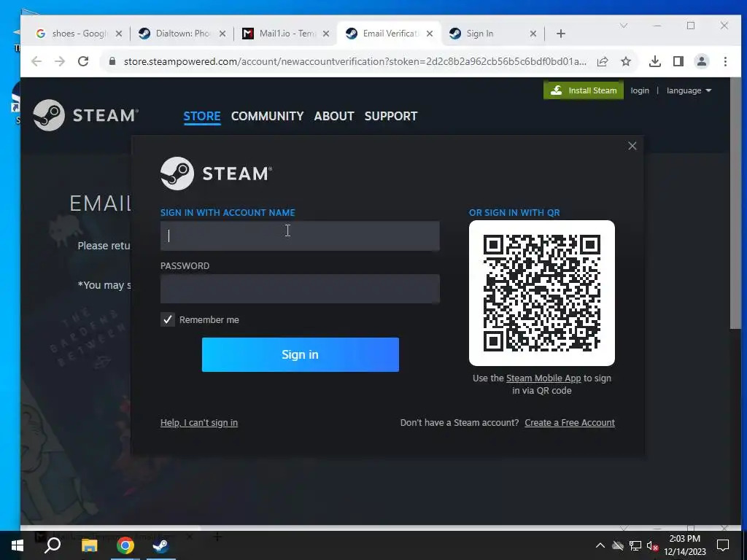747x560 pixels.
Task: Close the Sign In tab
Action: [x=533, y=34]
